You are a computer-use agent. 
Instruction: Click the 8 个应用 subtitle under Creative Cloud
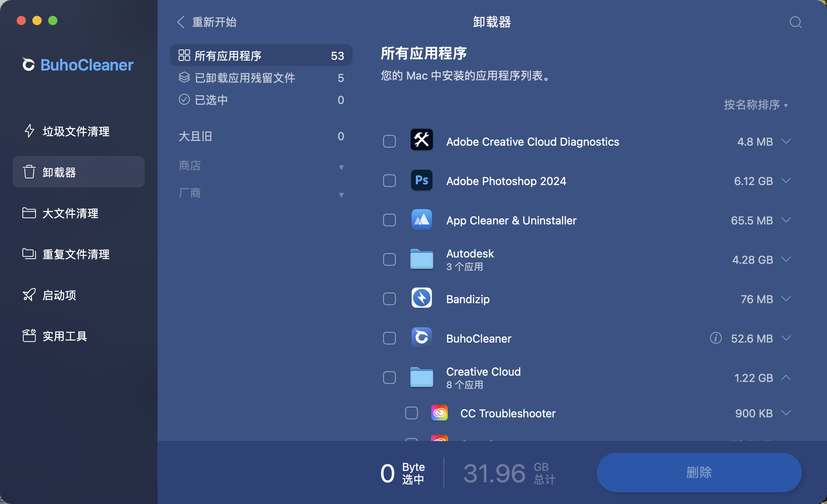(x=465, y=385)
